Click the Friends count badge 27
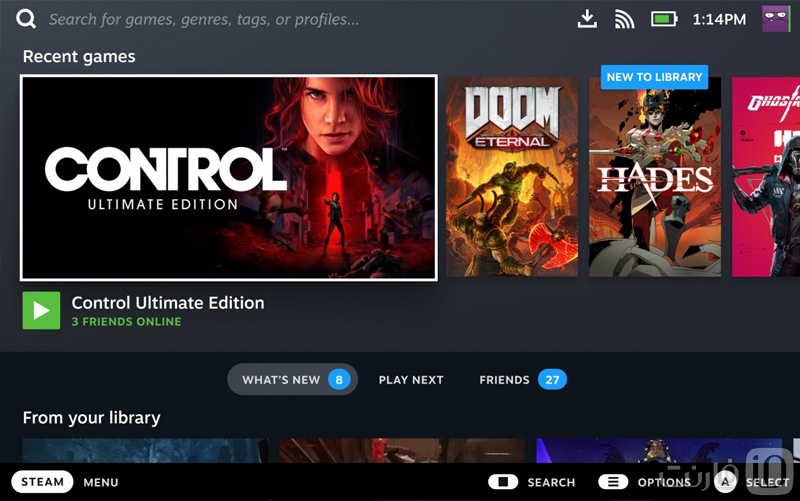 click(x=552, y=380)
